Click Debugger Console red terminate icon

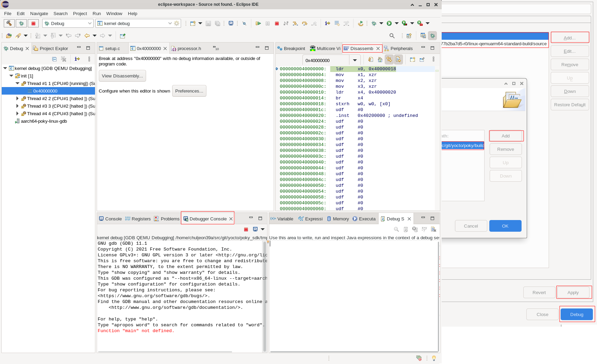point(246,229)
